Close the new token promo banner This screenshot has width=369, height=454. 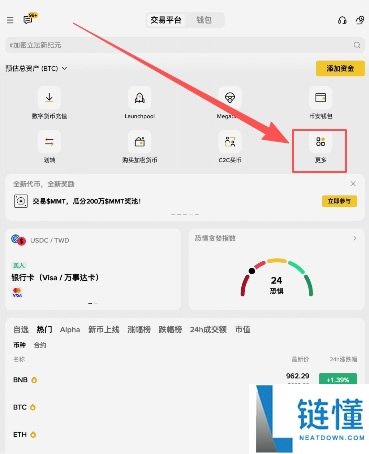pos(353,183)
